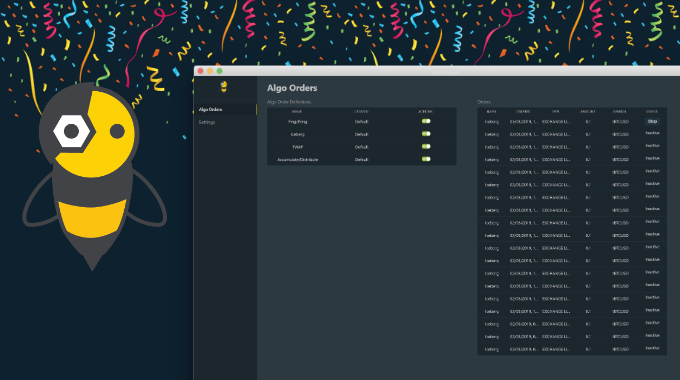Viewport: 680px width, 380px height.
Task: Click the Default value in the Accumulate/Distribute row
Action: (361, 160)
